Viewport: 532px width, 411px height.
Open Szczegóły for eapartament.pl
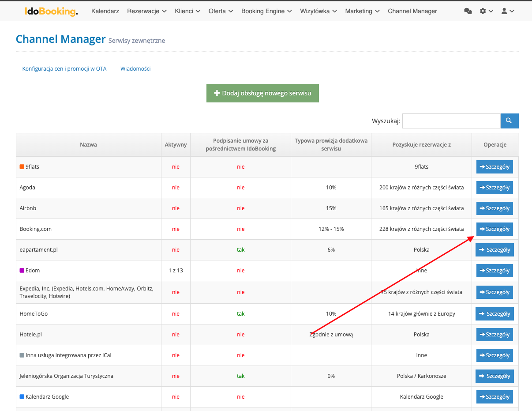click(495, 250)
